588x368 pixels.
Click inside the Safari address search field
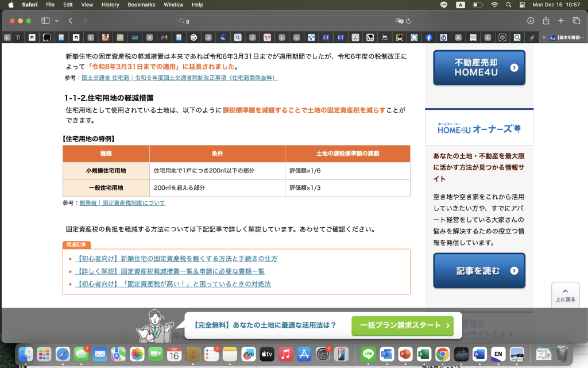tap(258, 20)
